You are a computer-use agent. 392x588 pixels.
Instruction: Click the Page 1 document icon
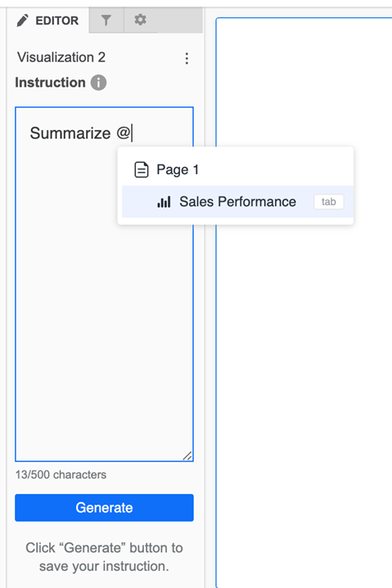pyautogui.click(x=142, y=169)
